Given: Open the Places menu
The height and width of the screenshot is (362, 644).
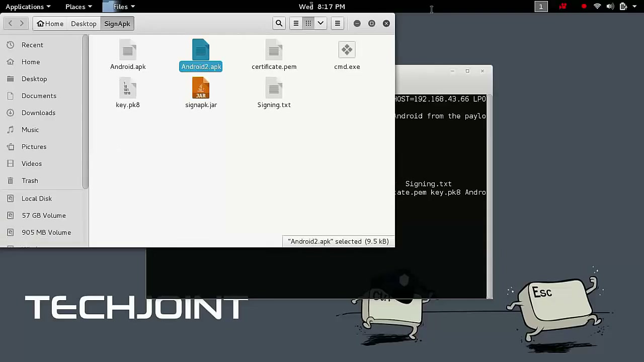Looking at the screenshot, I should 78,7.
